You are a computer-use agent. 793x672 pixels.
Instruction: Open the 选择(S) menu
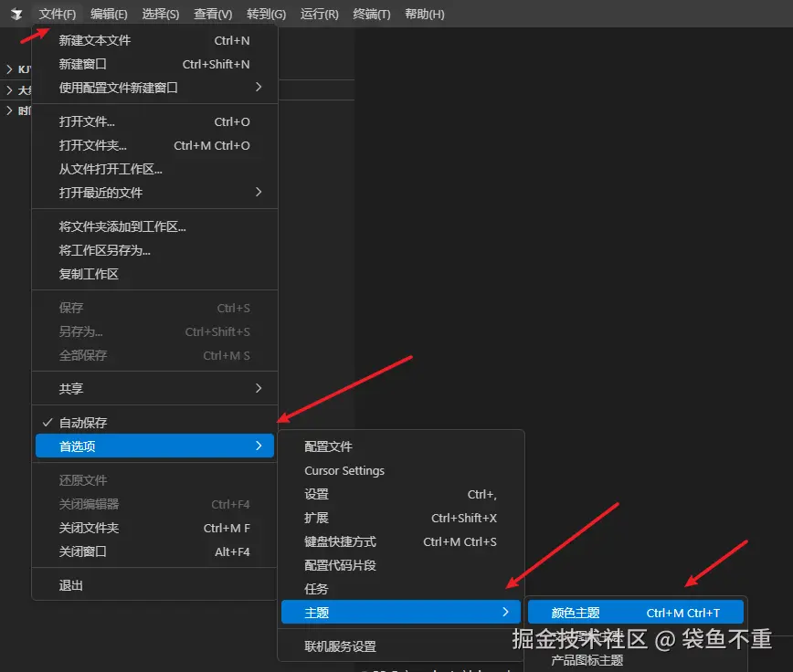160,14
